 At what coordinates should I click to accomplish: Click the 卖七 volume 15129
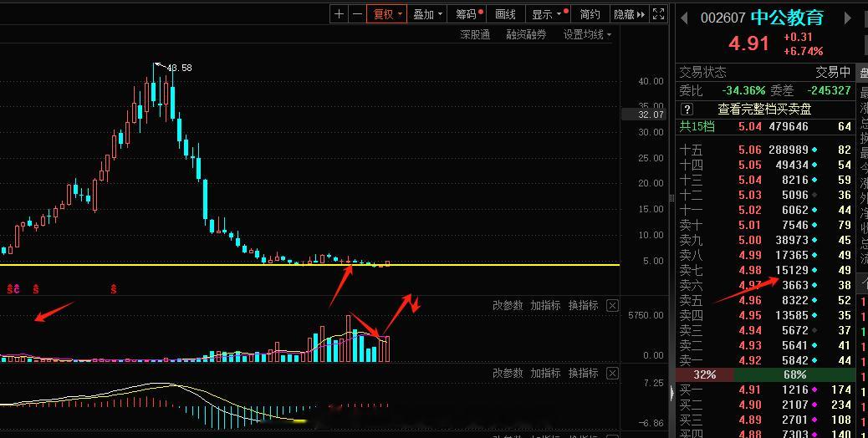[x=791, y=270]
